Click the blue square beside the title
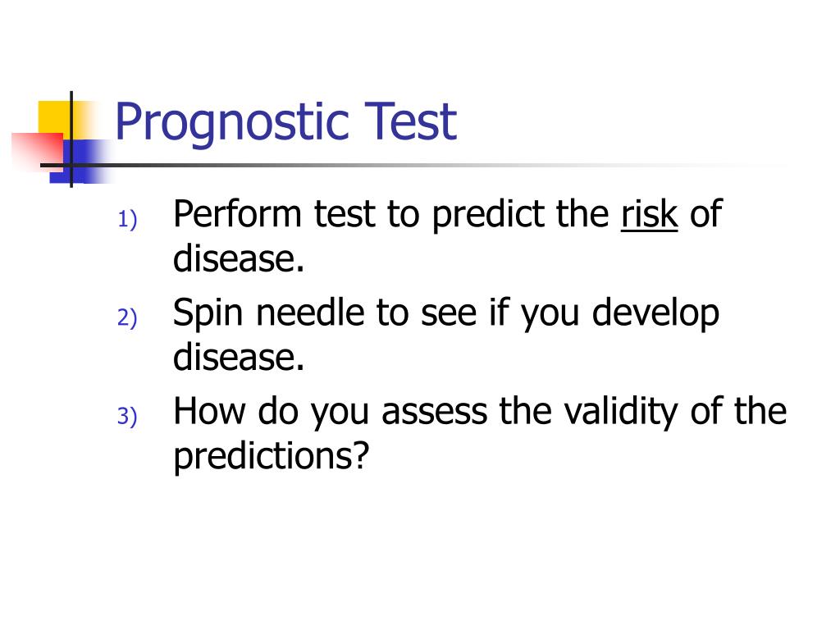Screen dimensions: 840x630 point(80,162)
